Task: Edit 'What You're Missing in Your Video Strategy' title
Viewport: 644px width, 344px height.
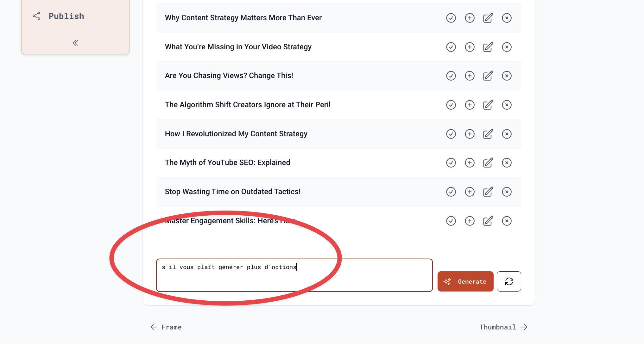Action: click(x=488, y=47)
